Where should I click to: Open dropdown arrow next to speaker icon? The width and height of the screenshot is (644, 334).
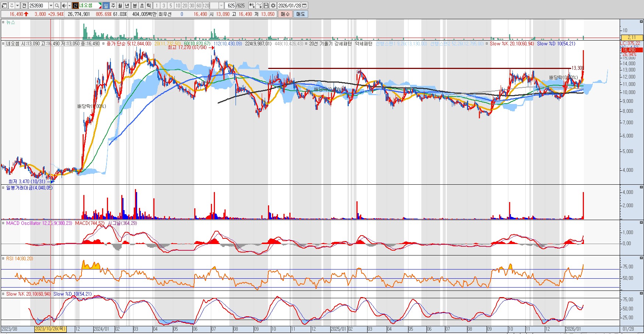coord(69,6)
